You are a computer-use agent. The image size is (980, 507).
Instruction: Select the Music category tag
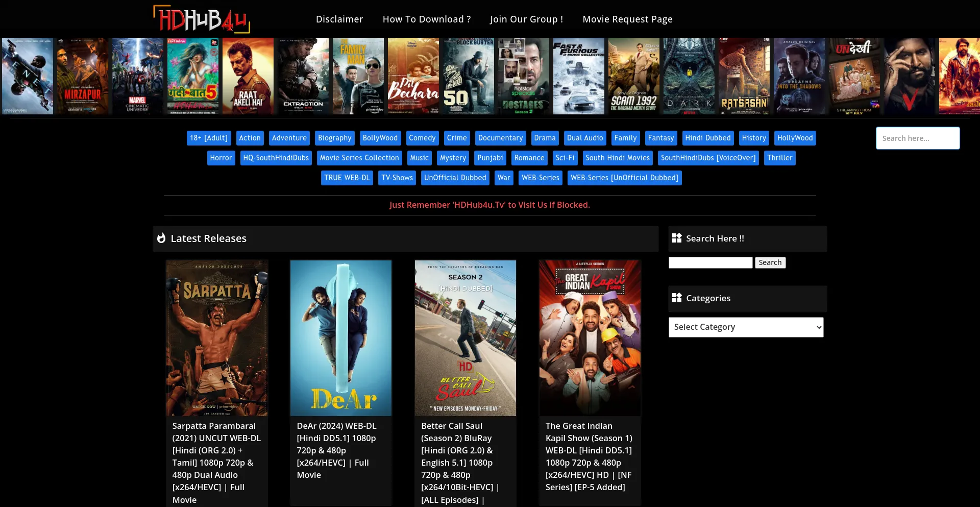(x=420, y=158)
